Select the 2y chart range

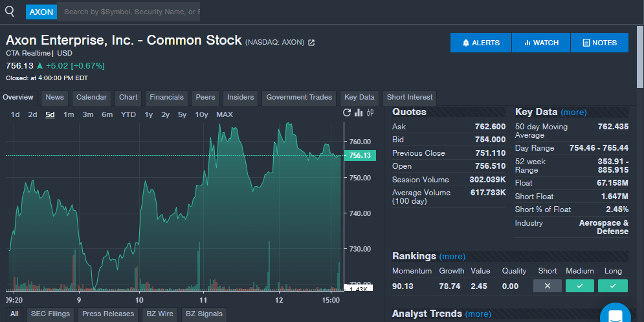coord(165,114)
